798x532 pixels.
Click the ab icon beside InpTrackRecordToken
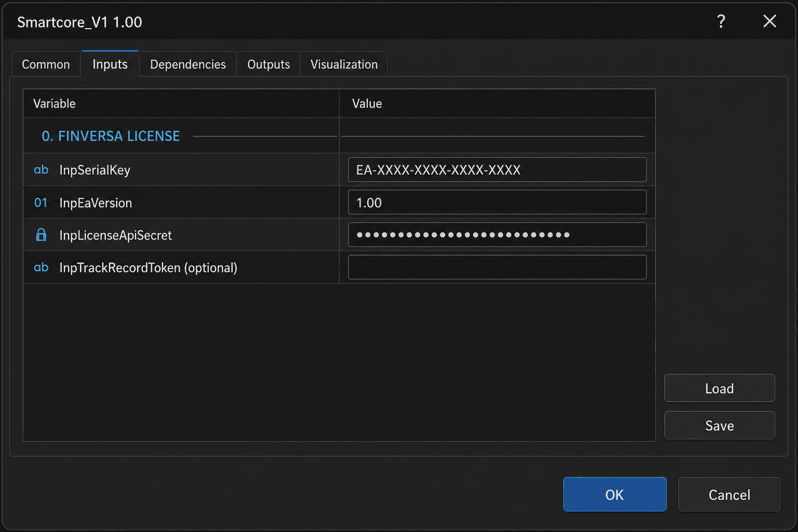click(41, 268)
